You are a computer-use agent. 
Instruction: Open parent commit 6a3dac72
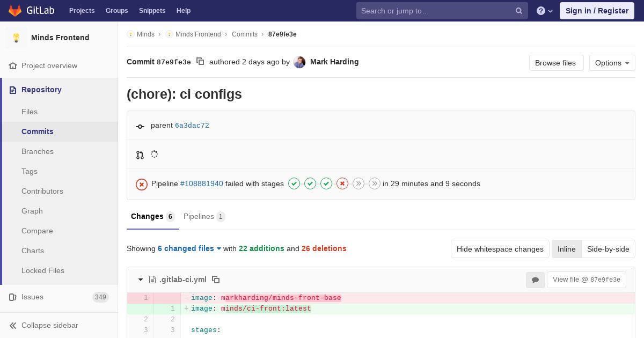click(192, 126)
